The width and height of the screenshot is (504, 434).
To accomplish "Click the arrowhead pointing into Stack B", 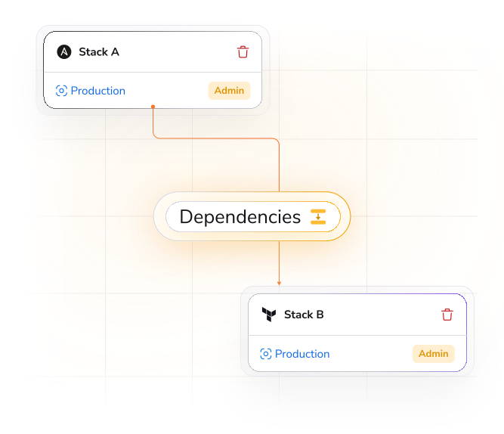I will [279, 283].
